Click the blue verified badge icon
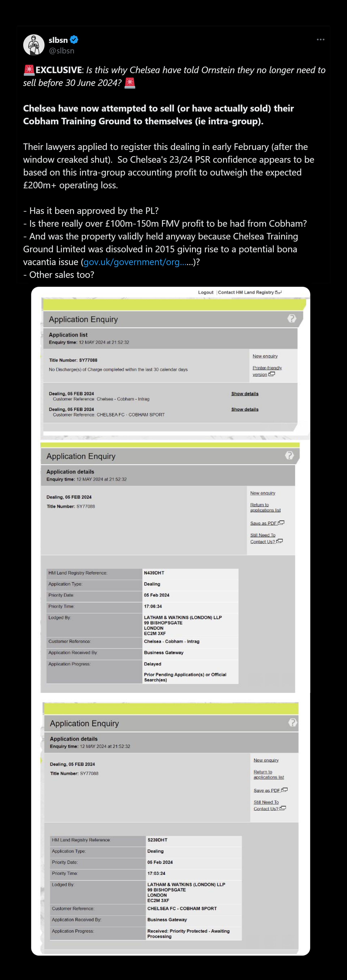 pos(74,40)
